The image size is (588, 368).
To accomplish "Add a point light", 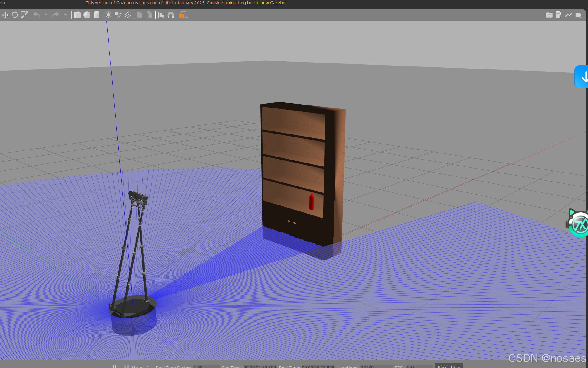I will click(108, 15).
